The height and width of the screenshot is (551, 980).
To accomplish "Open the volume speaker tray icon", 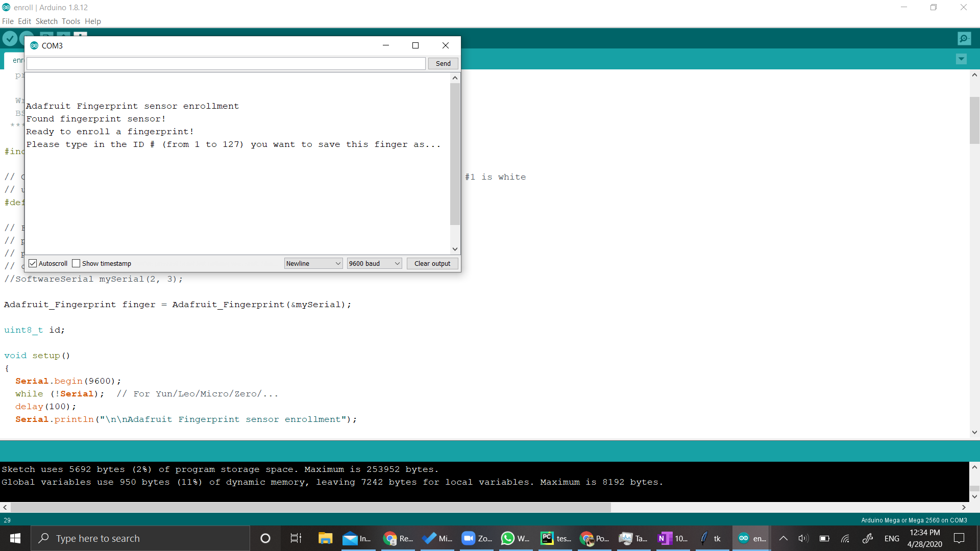I will click(x=803, y=538).
